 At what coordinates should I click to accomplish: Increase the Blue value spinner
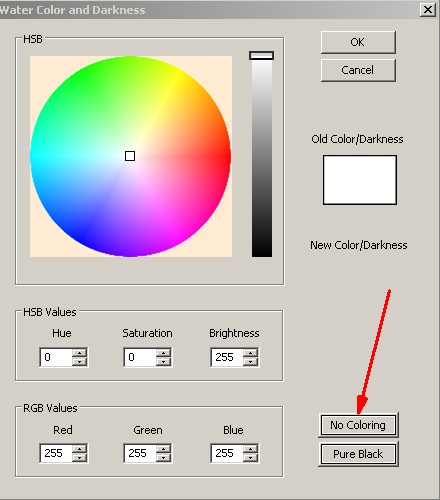click(x=251, y=449)
